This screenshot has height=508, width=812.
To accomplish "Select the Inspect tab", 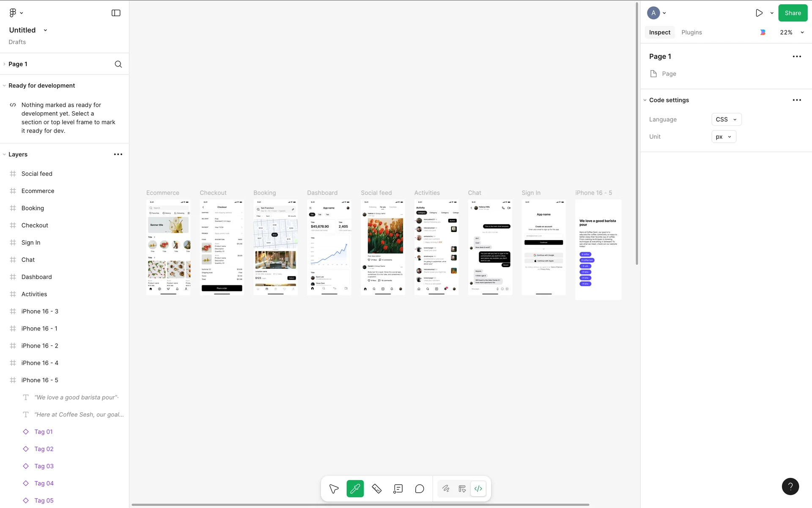I will (659, 33).
